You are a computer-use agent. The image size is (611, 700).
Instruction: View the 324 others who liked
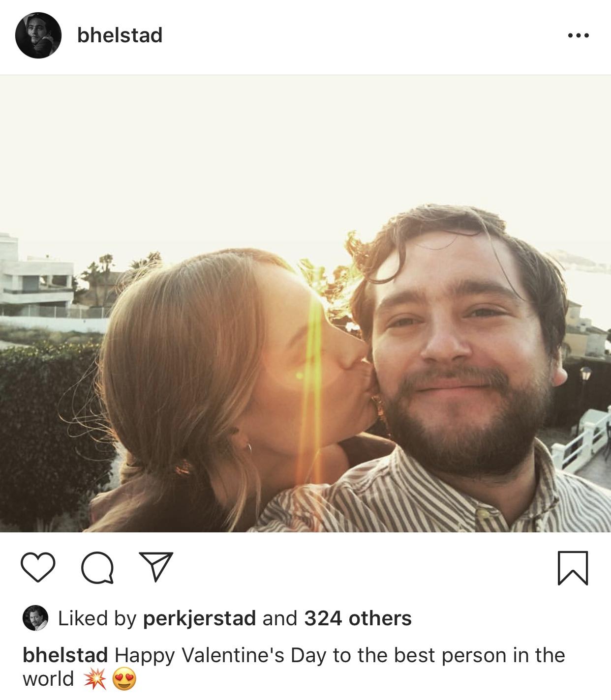(358, 618)
